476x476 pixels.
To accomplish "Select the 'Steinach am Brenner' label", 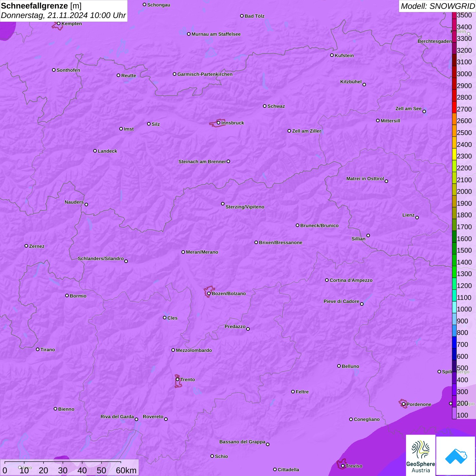I will tap(202, 161).
